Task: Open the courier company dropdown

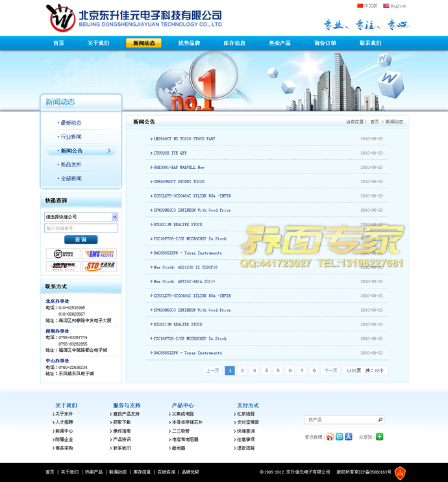Action: (x=115, y=217)
